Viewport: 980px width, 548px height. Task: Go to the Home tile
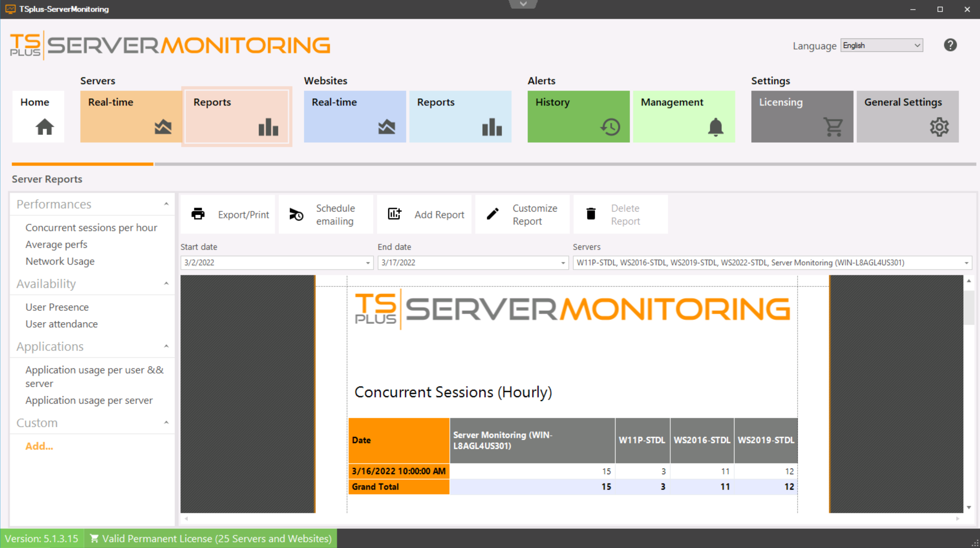(38, 116)
